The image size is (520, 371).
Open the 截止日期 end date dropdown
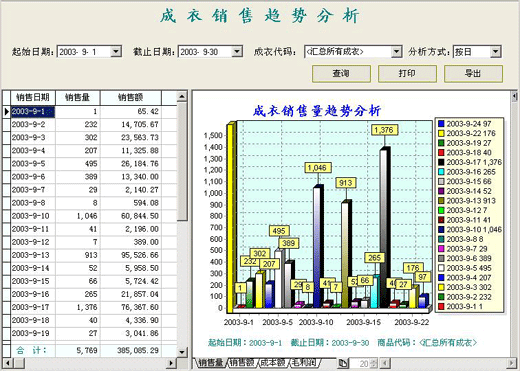[x=237, y=52]
